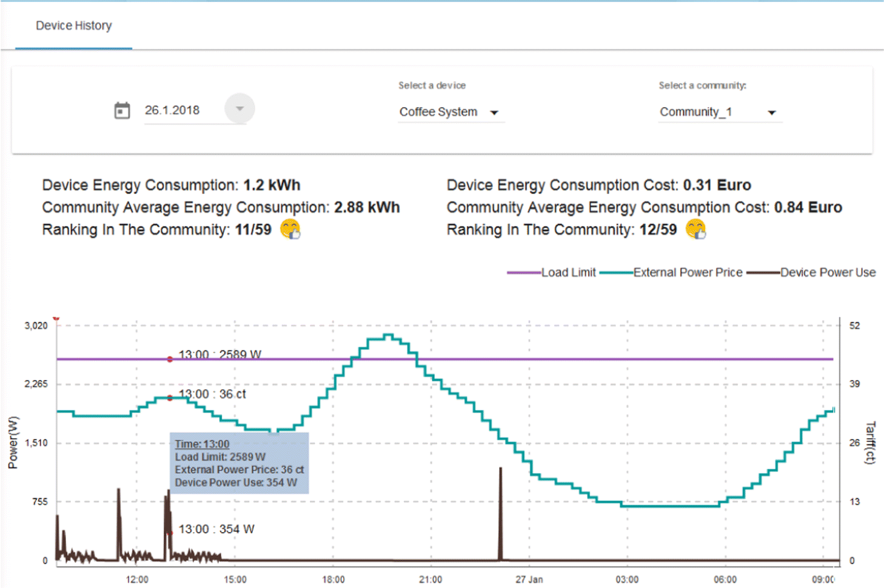Click the 03:00 x-axis label

coord(627,580)
